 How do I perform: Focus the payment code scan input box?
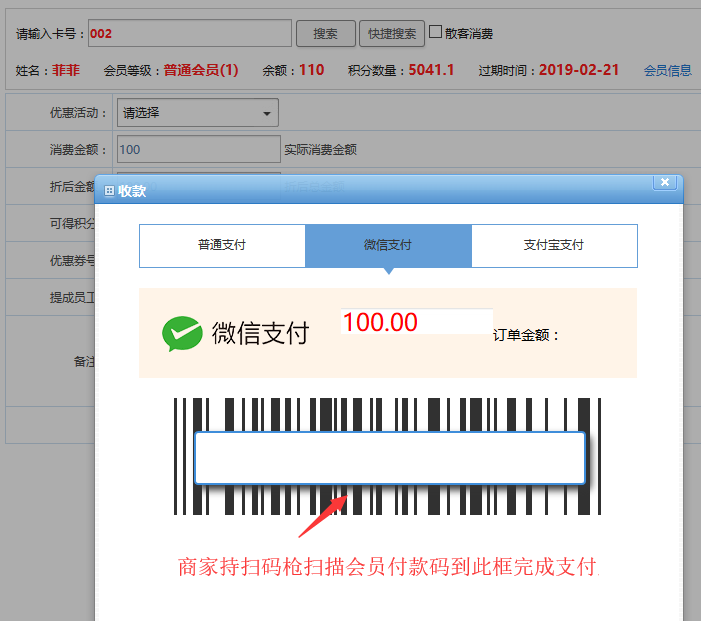click(390, 458)
